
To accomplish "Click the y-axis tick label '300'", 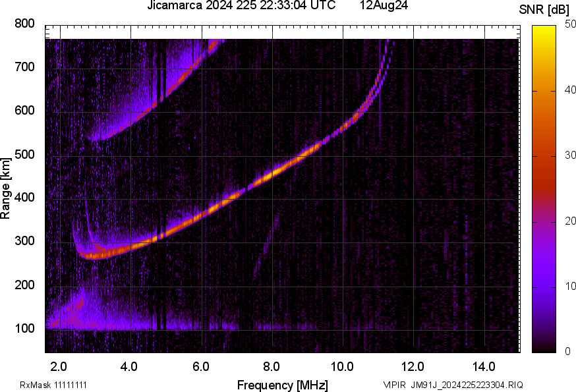I will [x=24, y=241].
